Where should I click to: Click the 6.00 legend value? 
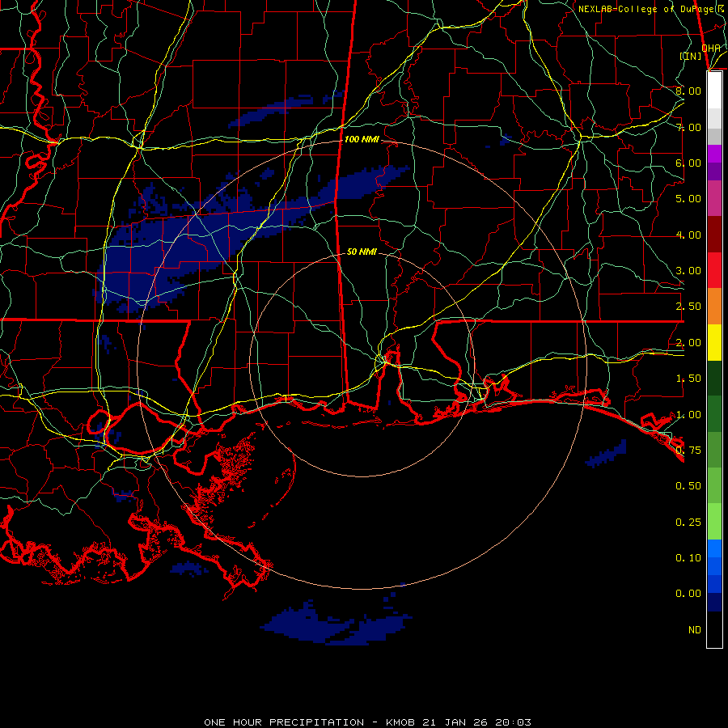[688, 163]
